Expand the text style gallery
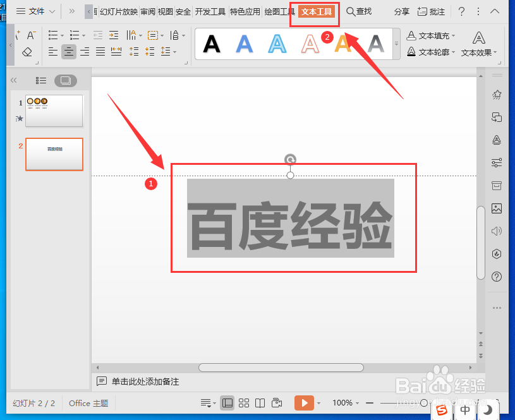This screenshot has width=515, height=420. coord(396,44)
